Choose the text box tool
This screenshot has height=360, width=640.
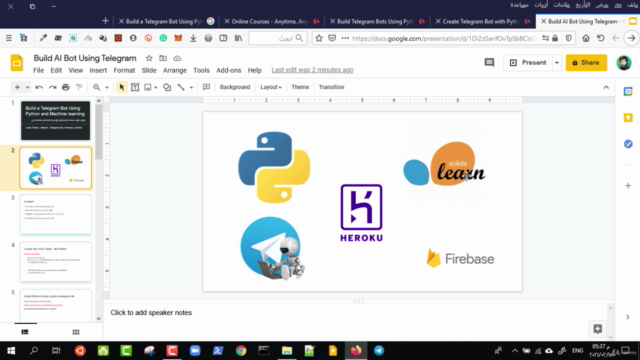135,87
